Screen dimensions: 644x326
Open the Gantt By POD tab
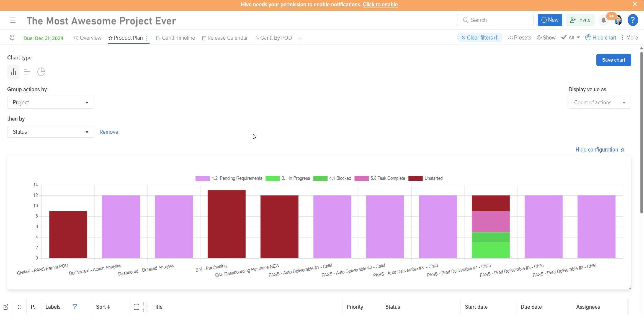tap(273, 38)
